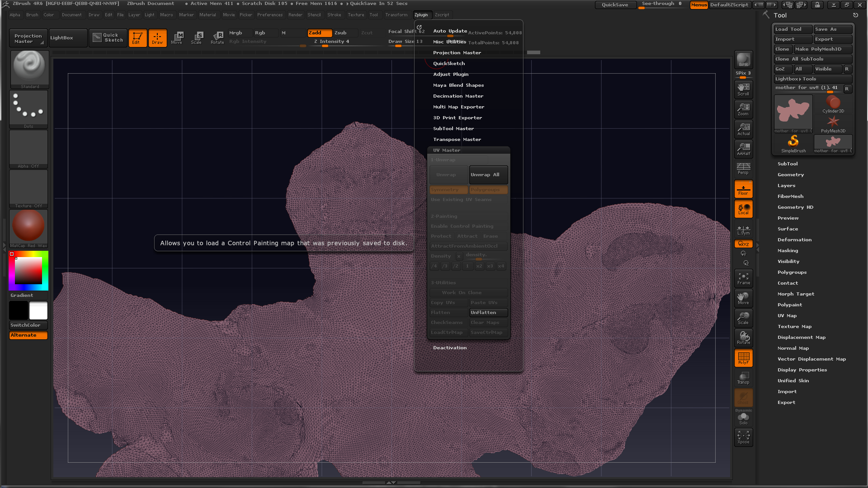Viewport: 868px width, 488px height.
Task: Toggle the Alternate button
Action: [28, 335]
